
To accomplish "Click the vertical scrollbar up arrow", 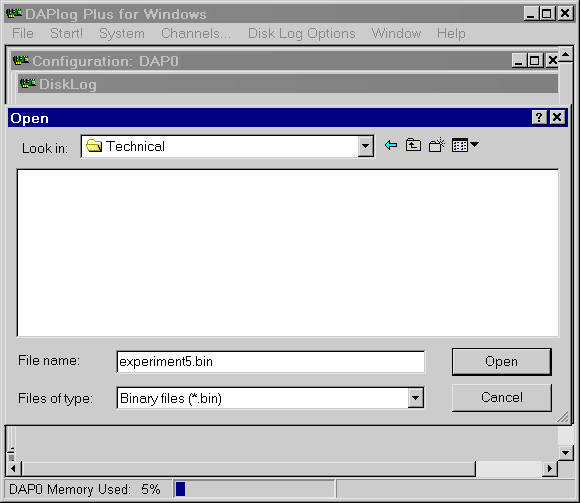I will click(x=566, y=55).
